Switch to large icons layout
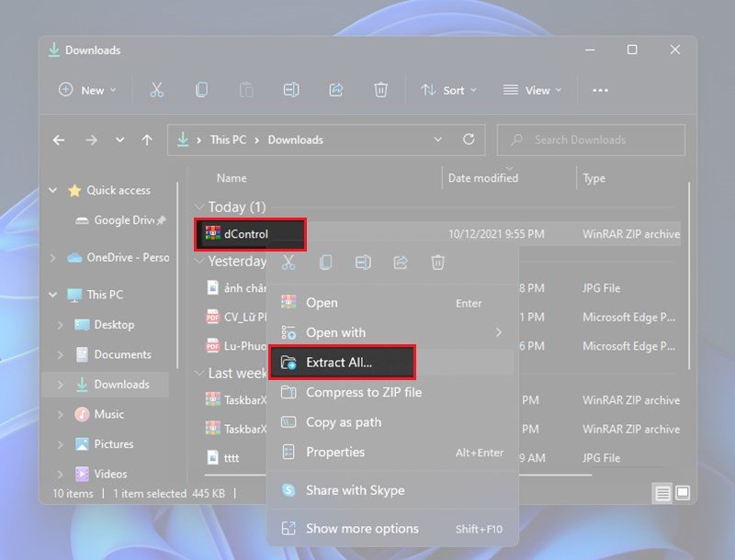Screen dimensions: 735x560 [682, 493]
